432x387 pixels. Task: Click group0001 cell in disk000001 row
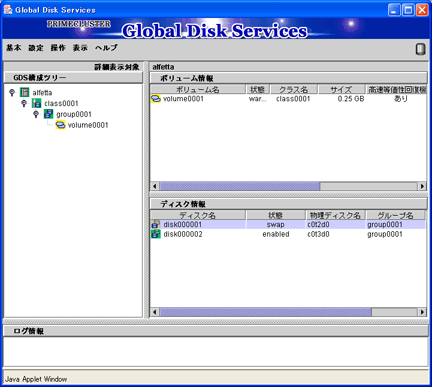(x=385, y=225)
